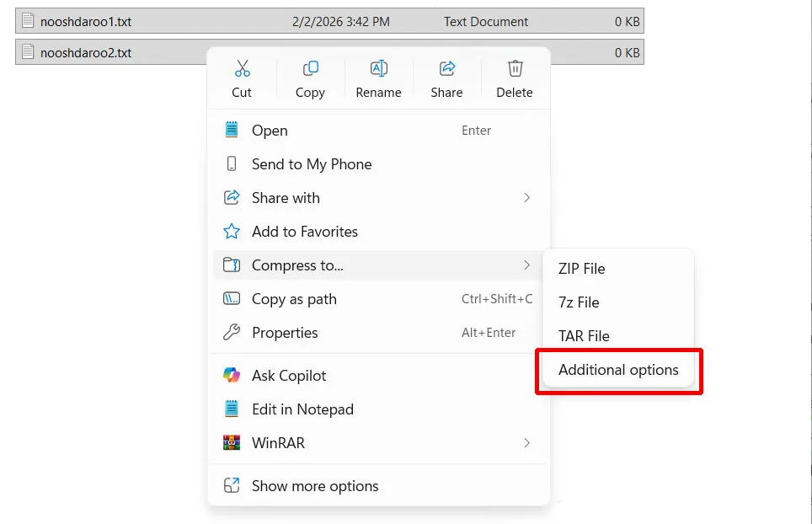Choose Edit in Notepad

302,409
